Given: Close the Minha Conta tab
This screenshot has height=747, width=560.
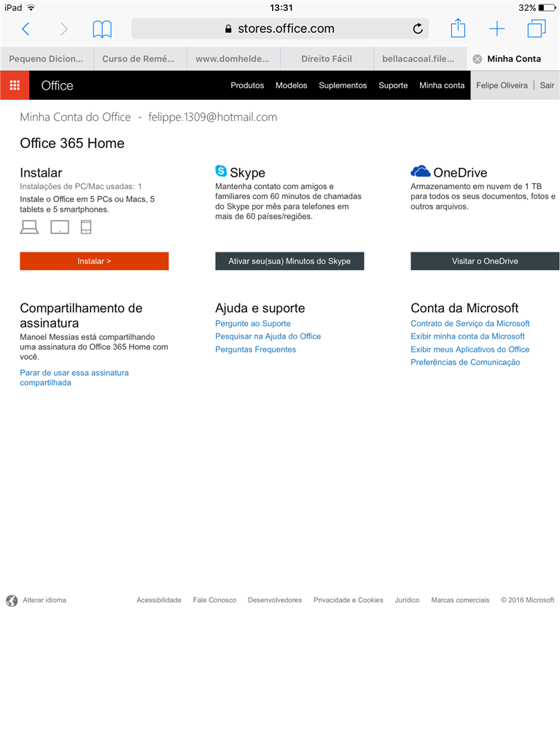Looking at the screenshot, I should click(x=477, y=59).
